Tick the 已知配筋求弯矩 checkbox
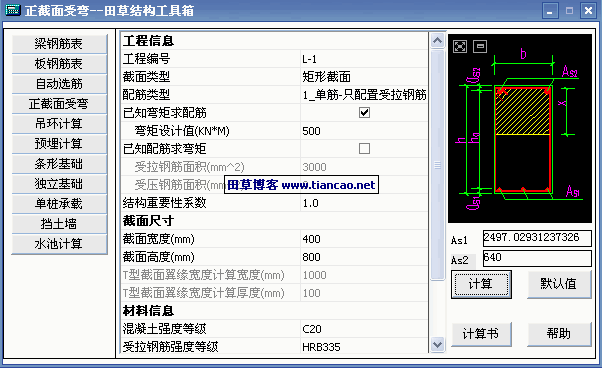Viewport: 602px width, 368px height. click(364, 149)
